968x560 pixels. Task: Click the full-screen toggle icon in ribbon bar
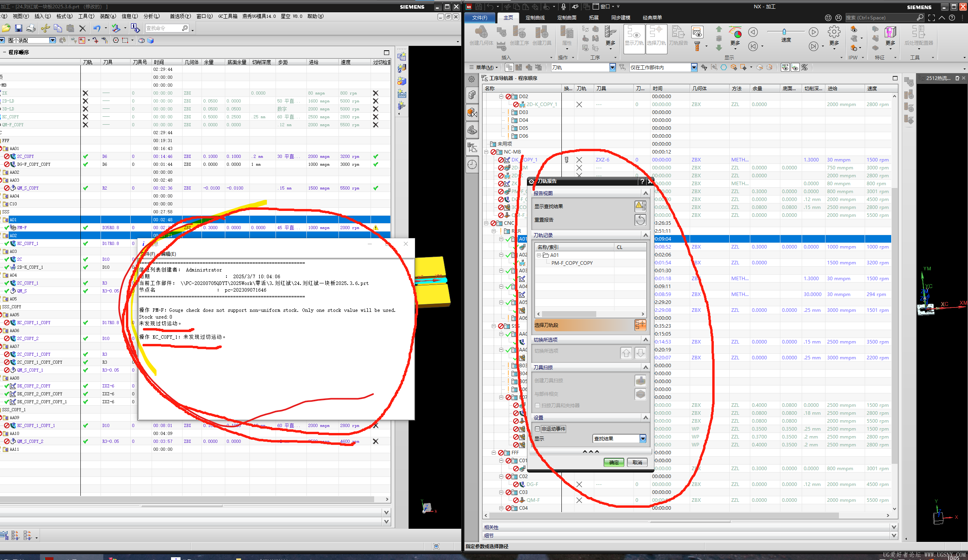(932, 17)
